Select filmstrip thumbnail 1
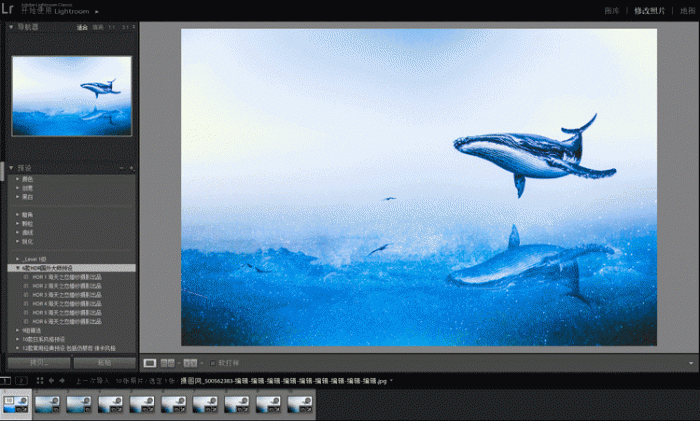The image size is (700, 421). tap(16, 404)
